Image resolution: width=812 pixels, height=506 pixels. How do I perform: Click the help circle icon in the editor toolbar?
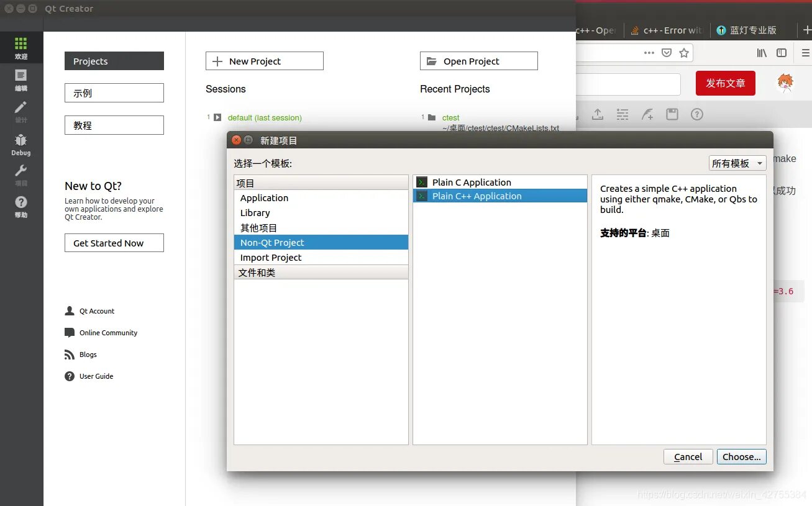(x=697, y=114)
